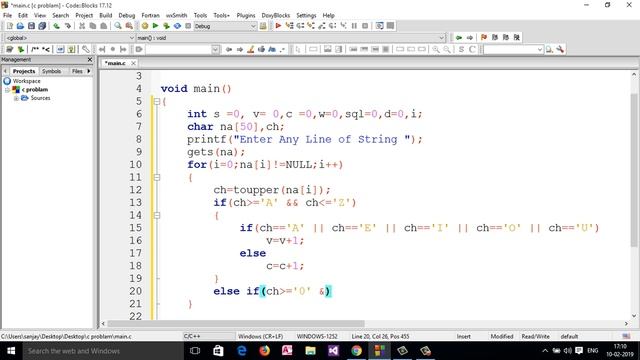640x360 pixels.
Task: Open the Edit menu
Action: [x=23, y=15]
